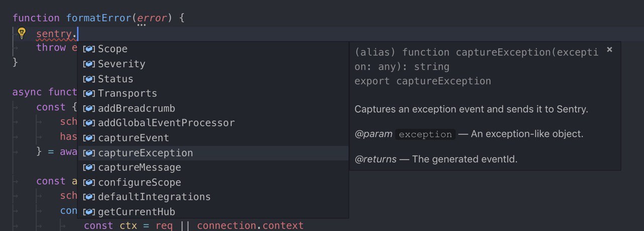Select getCurrentHub suggestion
The height and width of the screenshot is (231, 644).
[x=213, y=212]
